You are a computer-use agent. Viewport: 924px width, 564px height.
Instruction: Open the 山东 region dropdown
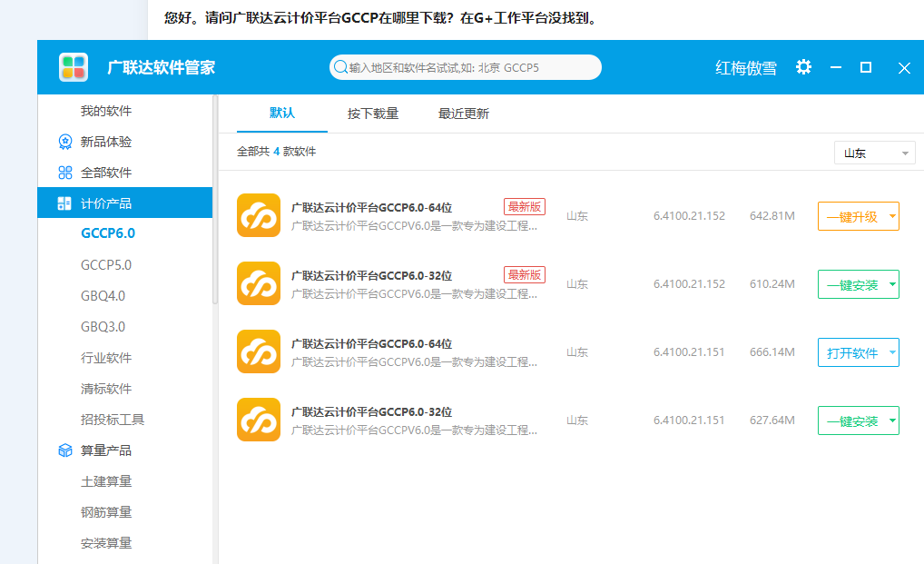click(x=874, y=153)
